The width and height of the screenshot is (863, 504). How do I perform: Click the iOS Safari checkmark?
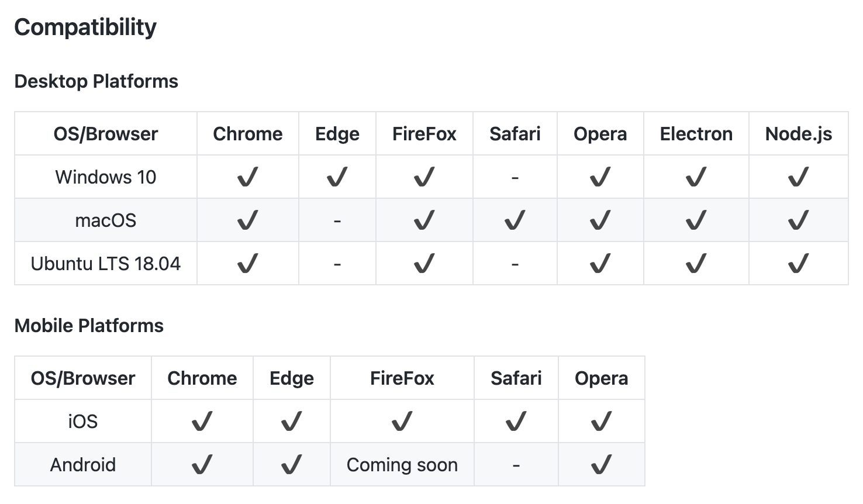pos(516,421)
